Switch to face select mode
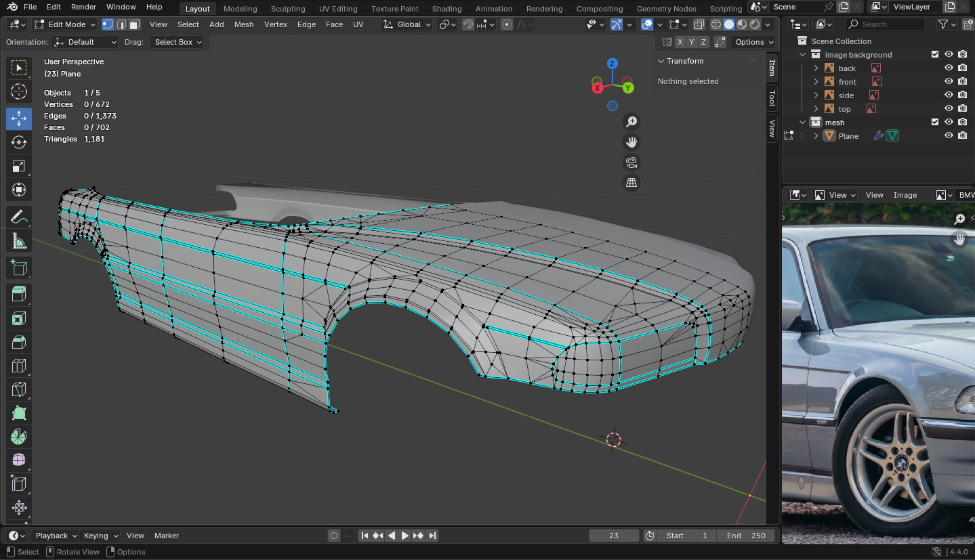Viewport: 975px width, 560px height. (x=134, y=24)
